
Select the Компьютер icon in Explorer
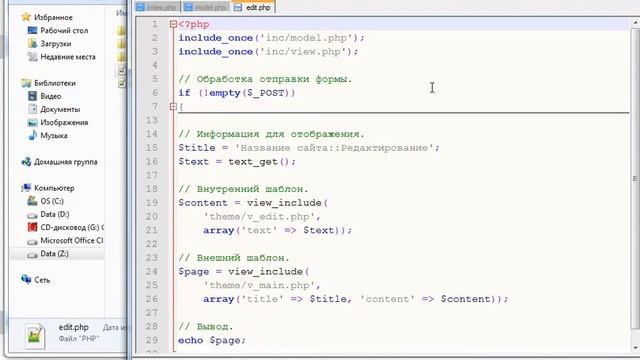(x=26, y=188)
